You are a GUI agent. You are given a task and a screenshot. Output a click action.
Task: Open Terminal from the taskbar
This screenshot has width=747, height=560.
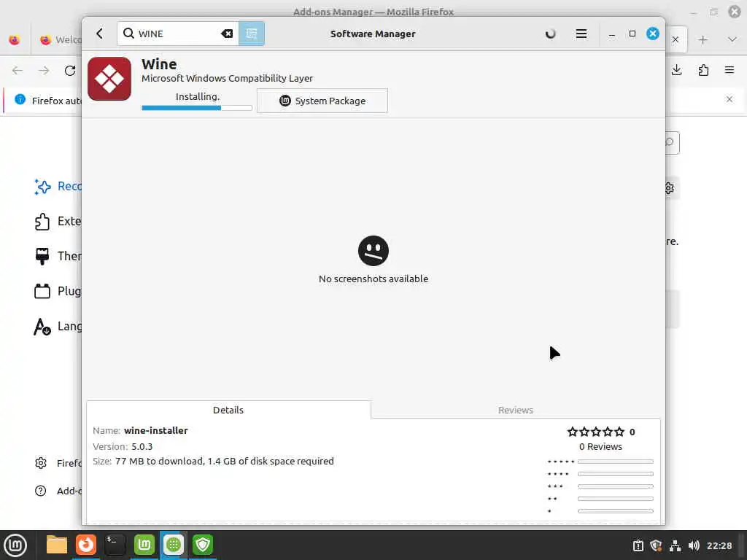[115, 545]
